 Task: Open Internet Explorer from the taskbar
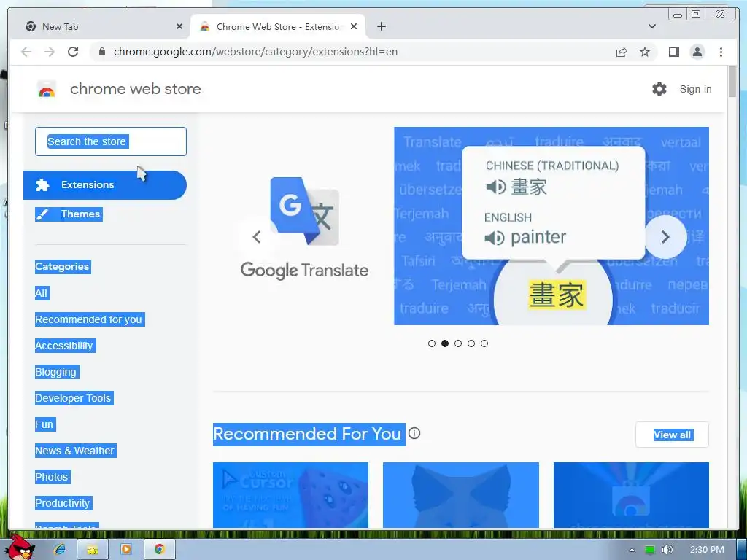pyautogui.click(x=60, y=550)
